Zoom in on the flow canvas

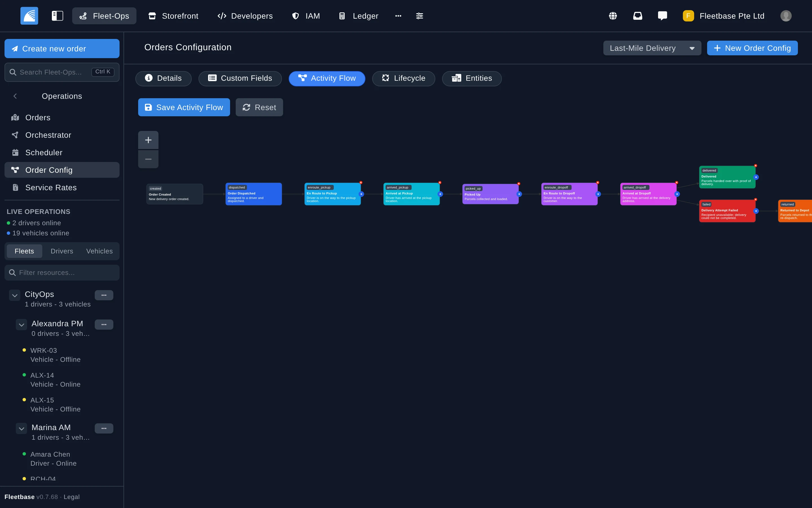coord(148,140)
